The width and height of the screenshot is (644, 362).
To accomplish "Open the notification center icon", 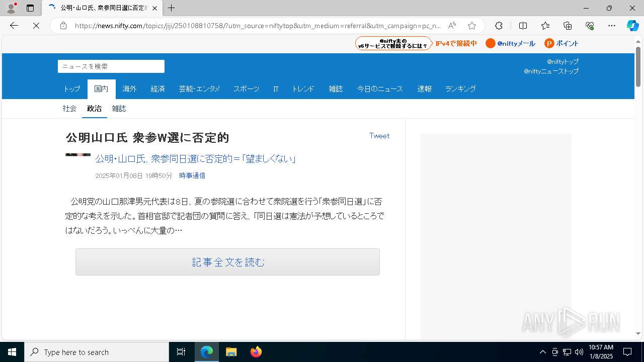I will (x=627, y=352).
